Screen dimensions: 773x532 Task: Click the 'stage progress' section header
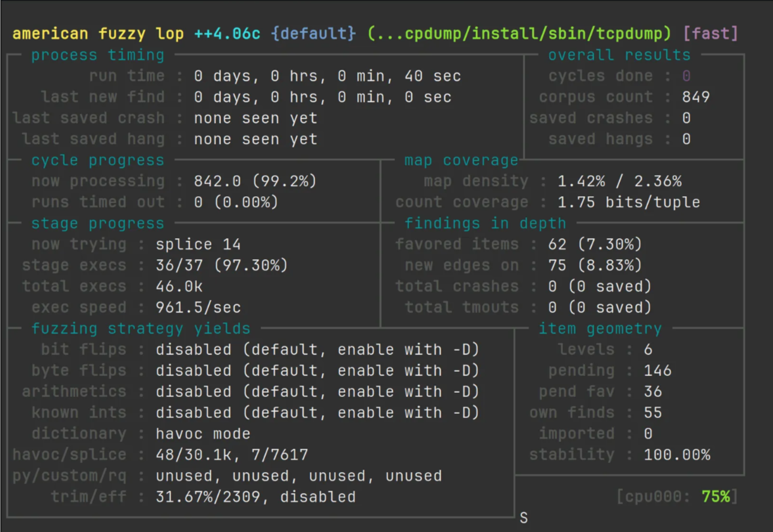pos(98,224)
